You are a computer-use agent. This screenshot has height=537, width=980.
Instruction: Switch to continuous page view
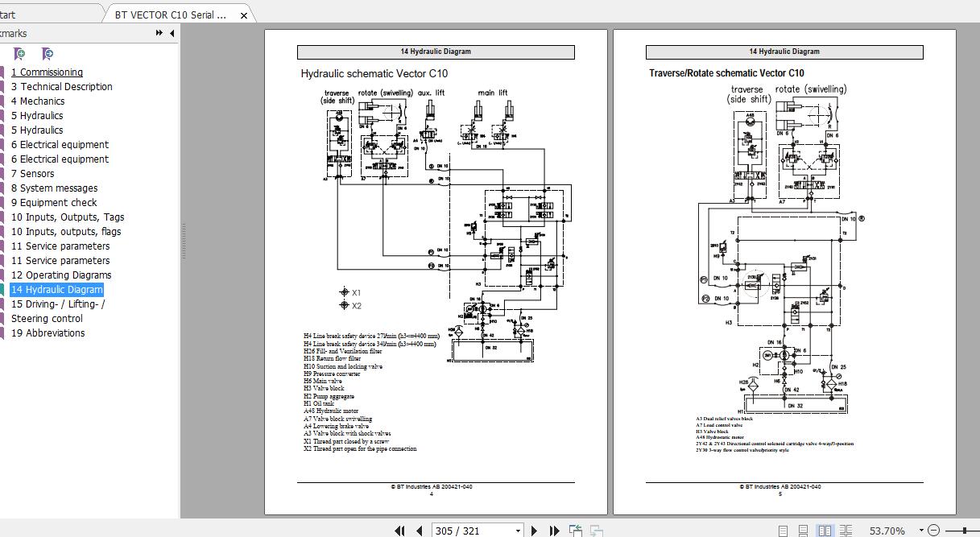(x=804, y=531)
